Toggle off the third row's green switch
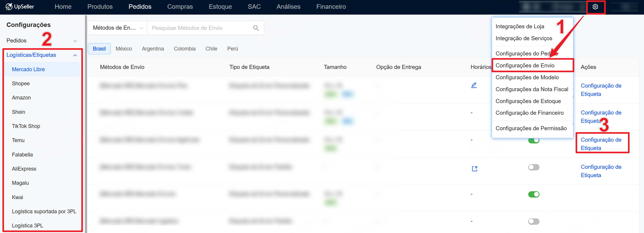The width and height of the screenshot is (644, 233). (533, 140)
